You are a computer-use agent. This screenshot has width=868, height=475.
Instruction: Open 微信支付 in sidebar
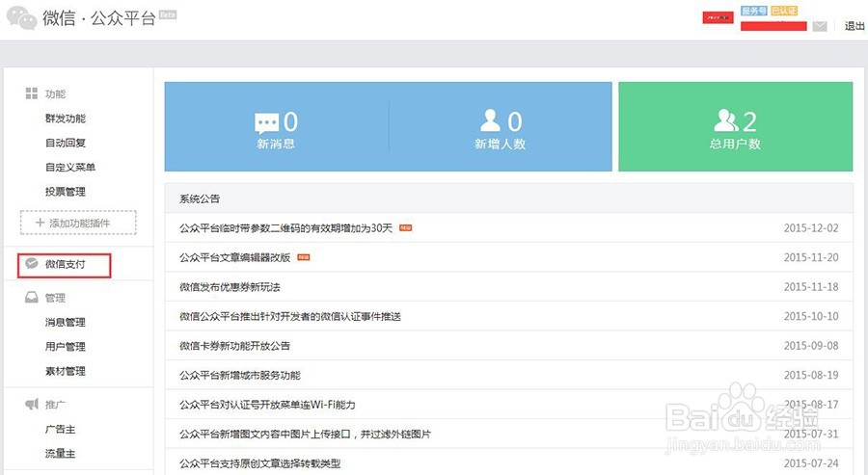tap(66, 264)
